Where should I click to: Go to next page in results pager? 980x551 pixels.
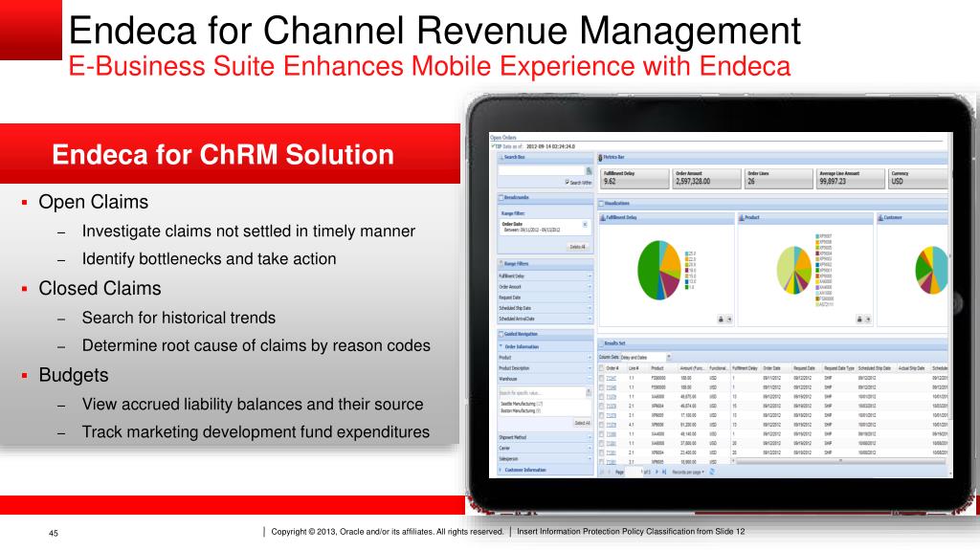657,472
